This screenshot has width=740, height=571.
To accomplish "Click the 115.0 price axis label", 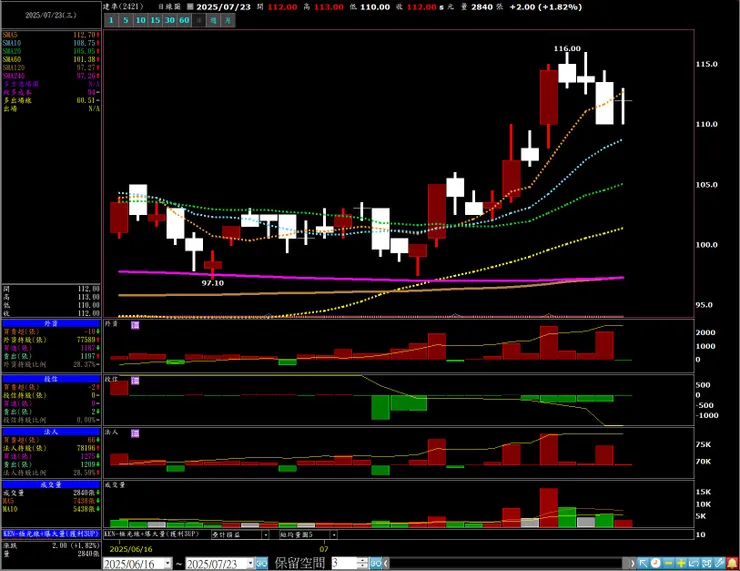I will 706,64.
